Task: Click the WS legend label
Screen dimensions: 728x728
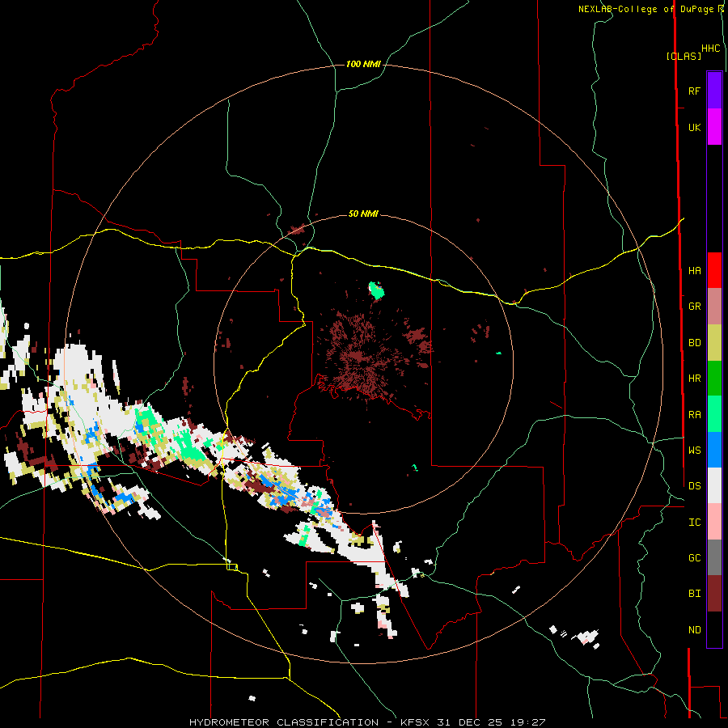Action: pyautogui.click(x=695, y=451)
